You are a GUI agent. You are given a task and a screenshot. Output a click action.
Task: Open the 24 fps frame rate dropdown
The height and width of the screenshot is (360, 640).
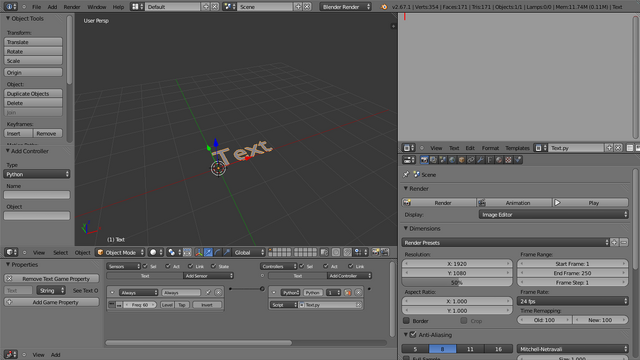(x=573, y=301)
